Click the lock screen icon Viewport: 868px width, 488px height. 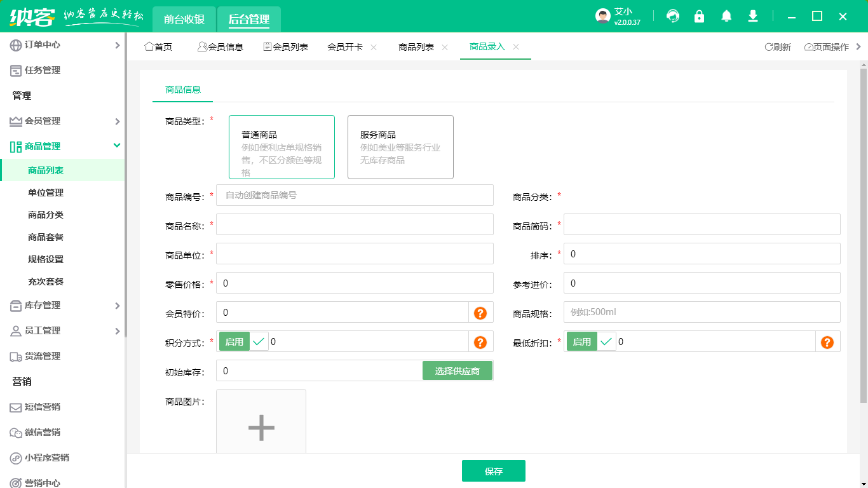[699, 17]
